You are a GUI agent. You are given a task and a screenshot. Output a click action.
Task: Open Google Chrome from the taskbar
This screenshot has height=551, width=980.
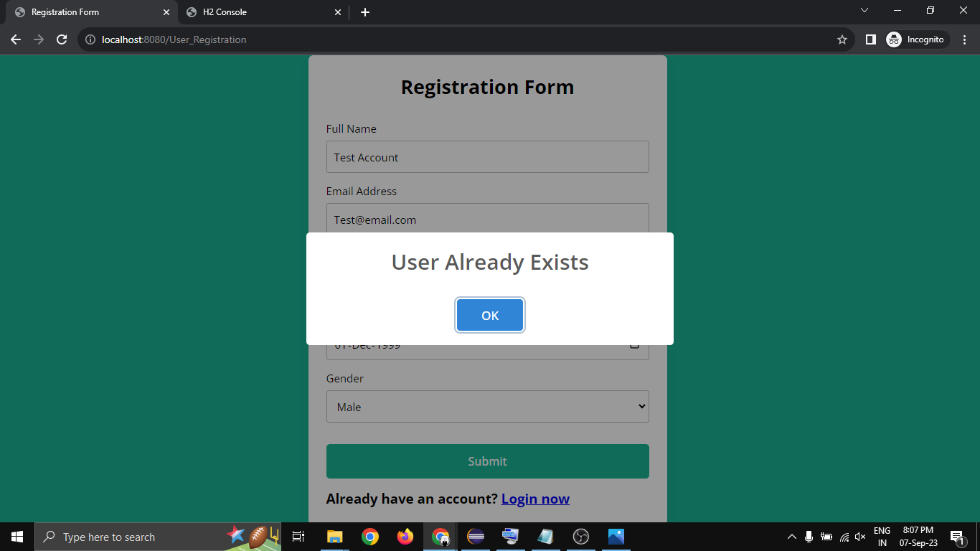[370, 537]
